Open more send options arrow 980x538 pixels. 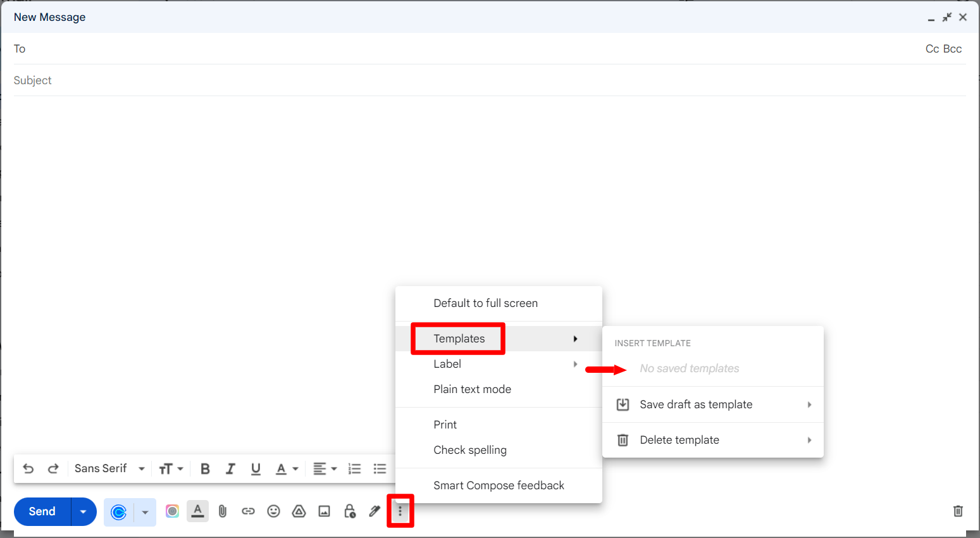[84, 512]
